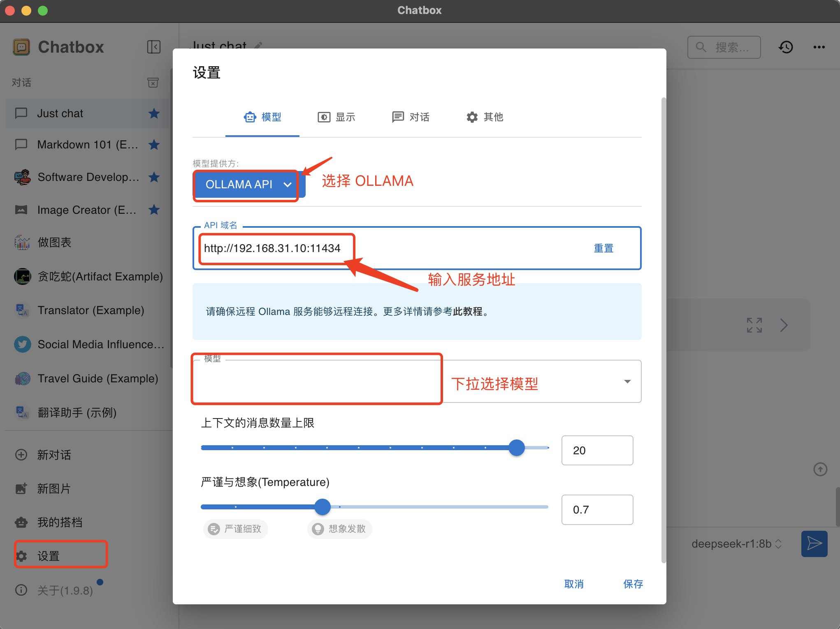This screenshot has height=629, width=840.
Task: Click the archive conversations icon beside 对话
Action: point(153,83)
